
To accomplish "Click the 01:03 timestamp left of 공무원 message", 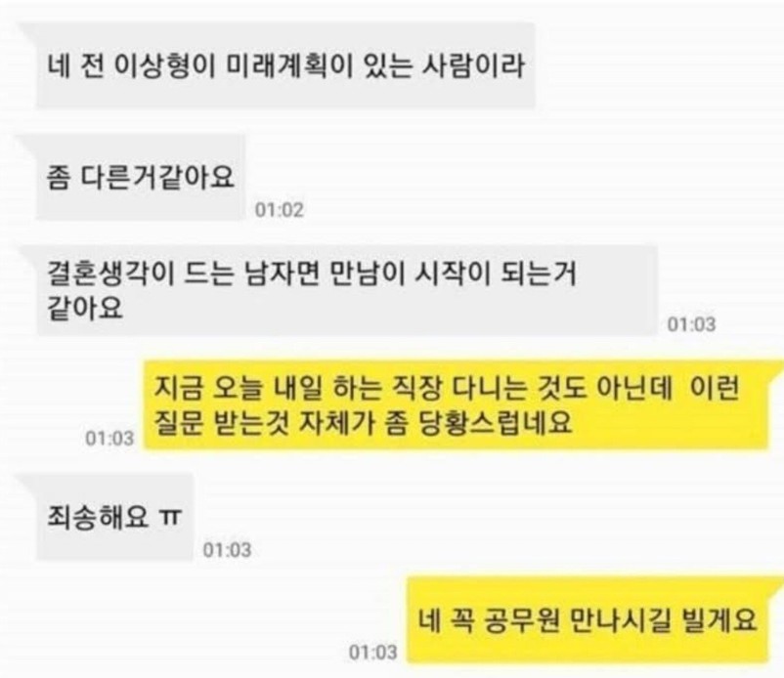I will (373, 653).
